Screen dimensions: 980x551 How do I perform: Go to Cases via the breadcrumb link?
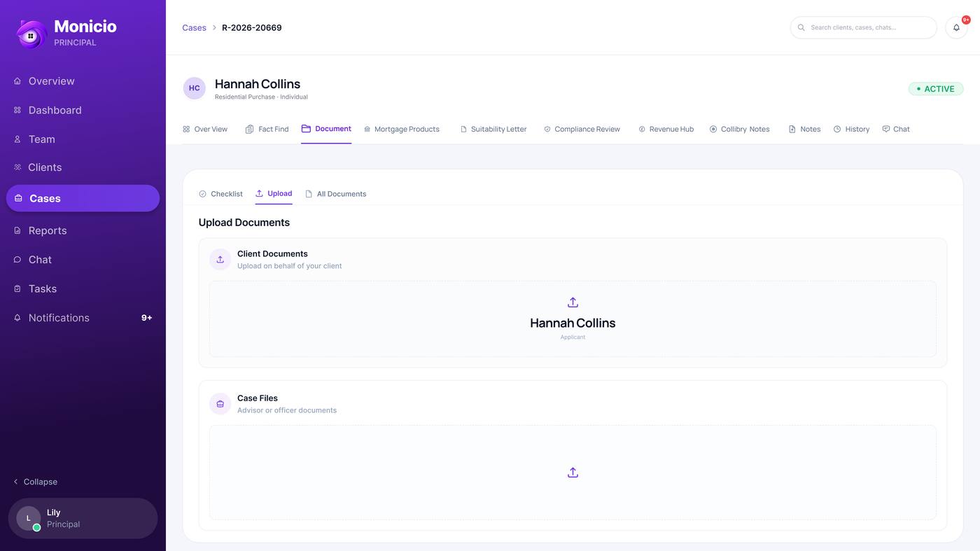[x=194, y=28]
